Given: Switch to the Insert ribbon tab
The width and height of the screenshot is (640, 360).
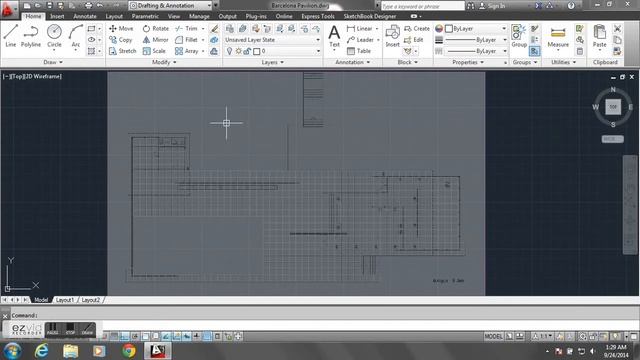Looking at the screenshot, I should coord(57,16).
